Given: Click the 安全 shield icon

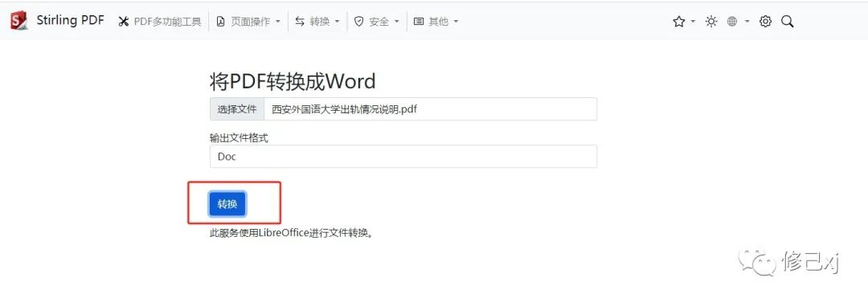Looking at the screenshot, I should (358, 22).
